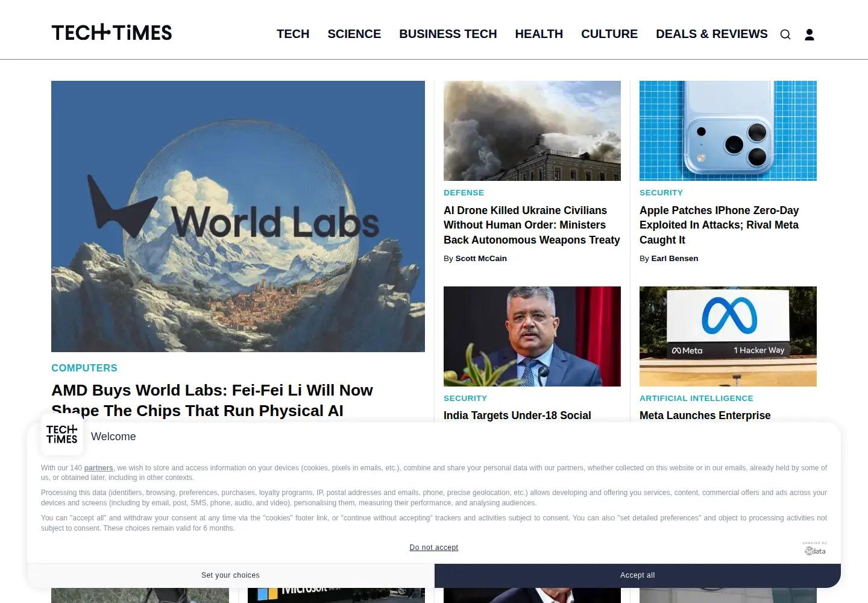Screen dimensions: 868x603
Task: Click the Tech Times logo in consent banner
Action: (x=62, y=434)
